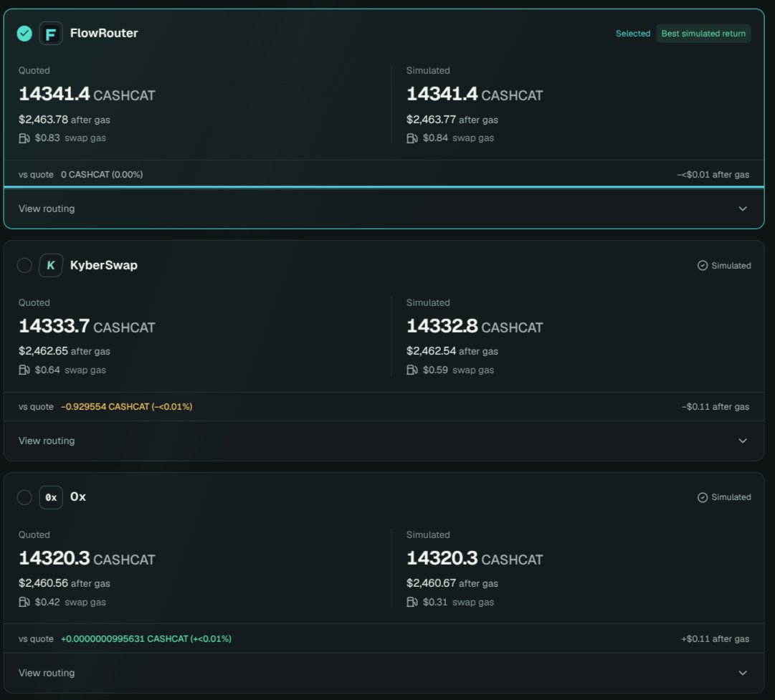The height and width of the screenshot is (700, 775).
Task: Click the Selected label on FlowRouter
Action: tap(632, 34)
